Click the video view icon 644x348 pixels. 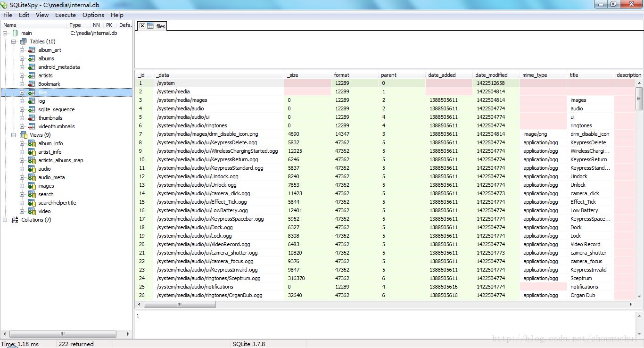pyautogui.click(x=32, y=211)
